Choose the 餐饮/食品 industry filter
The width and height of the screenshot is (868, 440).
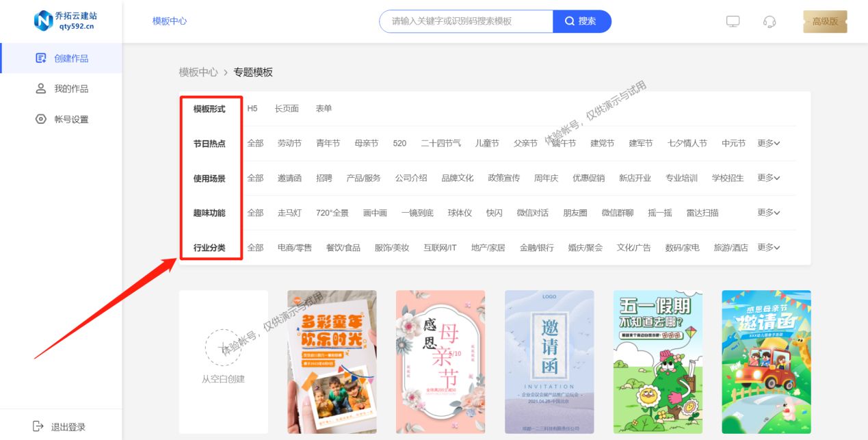pyautogui.click(x=343, y=248)
